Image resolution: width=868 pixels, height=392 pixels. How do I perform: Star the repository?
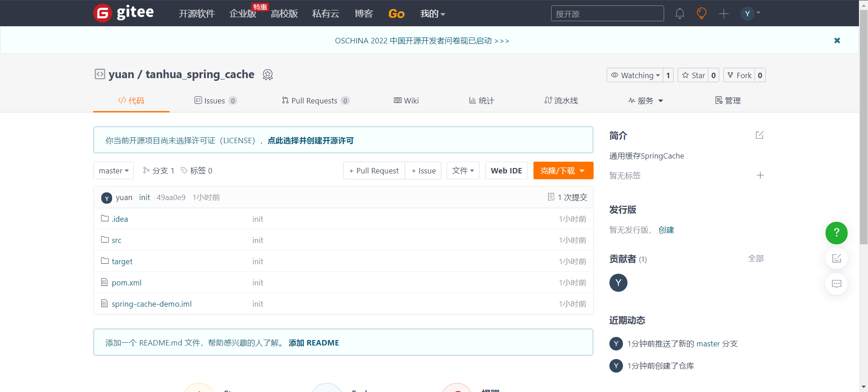click(693, 75)
